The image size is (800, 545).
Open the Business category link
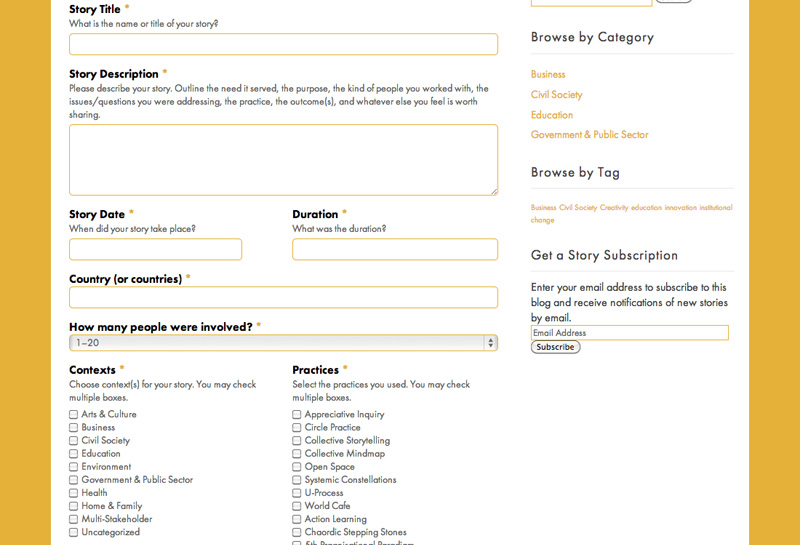(548, 75)
